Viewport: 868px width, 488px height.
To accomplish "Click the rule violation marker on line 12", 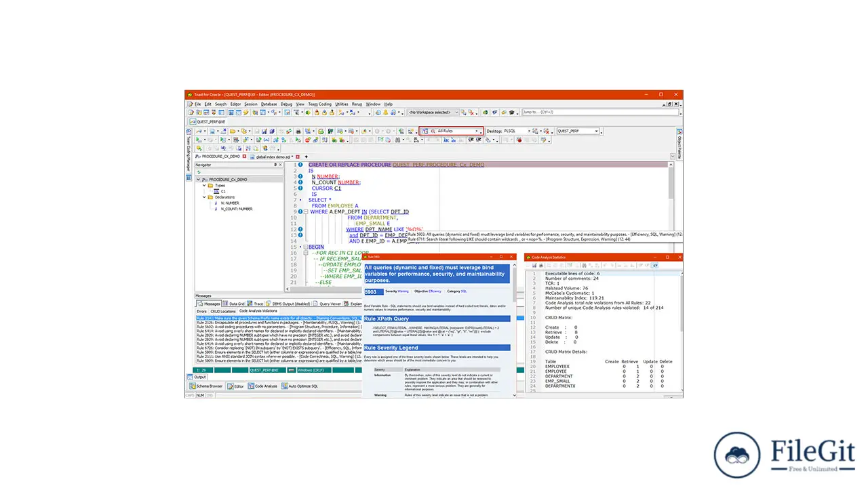I will (x=300, y=229).
